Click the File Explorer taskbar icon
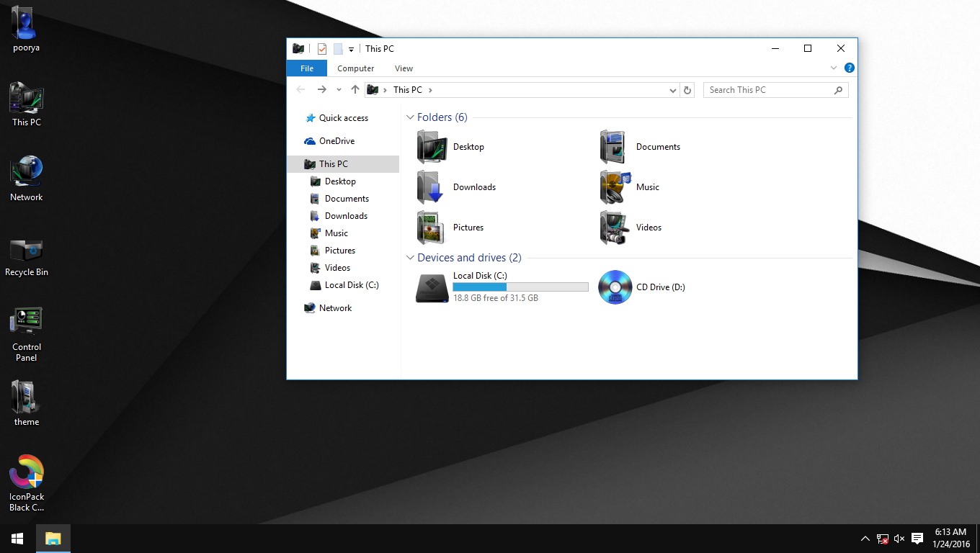Screen dimensions: 980x553 tap(53, 538)
